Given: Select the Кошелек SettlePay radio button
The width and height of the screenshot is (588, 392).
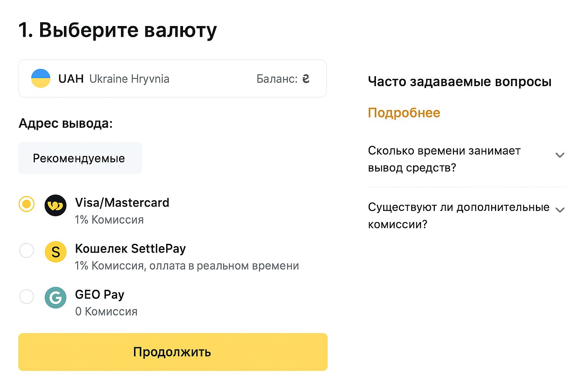Looking at the screenshot, I should coord(26,251).
